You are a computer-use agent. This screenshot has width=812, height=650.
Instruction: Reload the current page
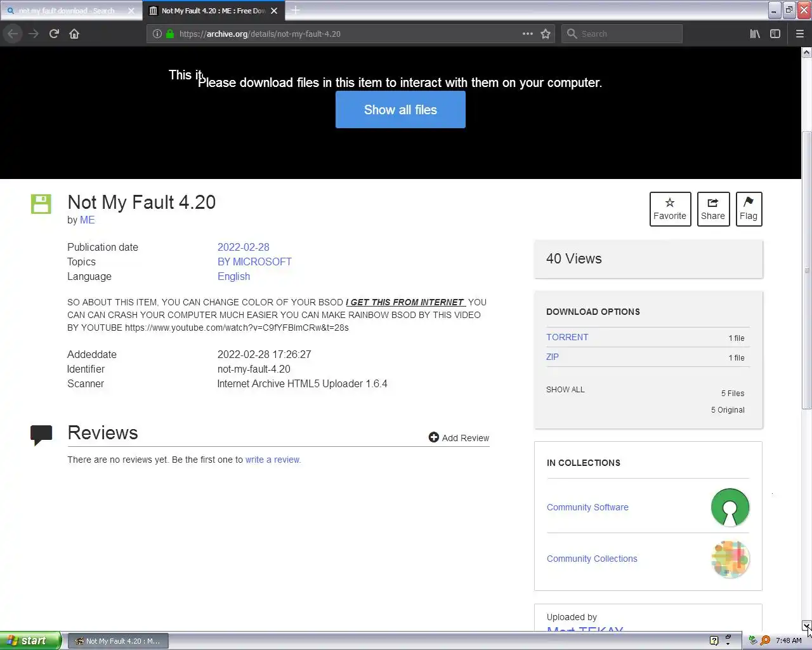point(54,34)
